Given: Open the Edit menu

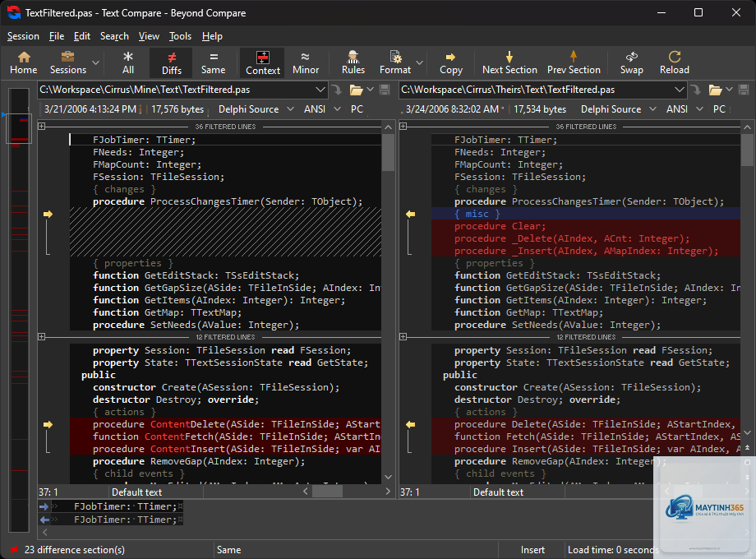Looking at the screenshot, I should point(82,36).
